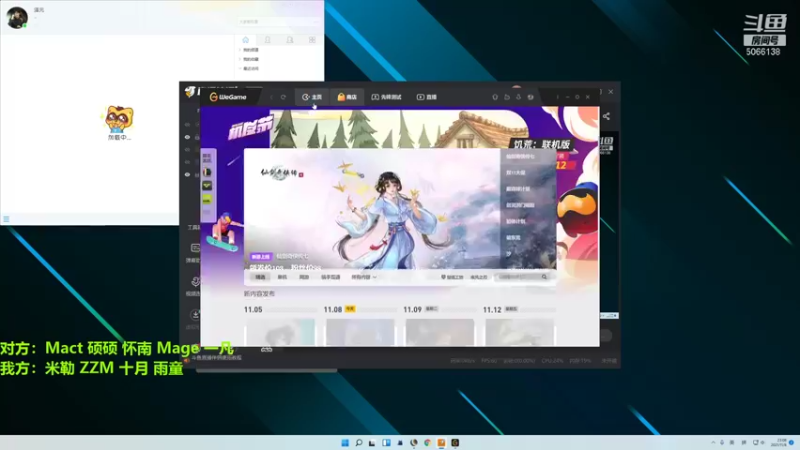Image resolution: width=800 pixels, height=450 pixels.
Task: Expand the content-type dropdown in the store filter bar
Action: pyautogui.click(x=364, y=277)
